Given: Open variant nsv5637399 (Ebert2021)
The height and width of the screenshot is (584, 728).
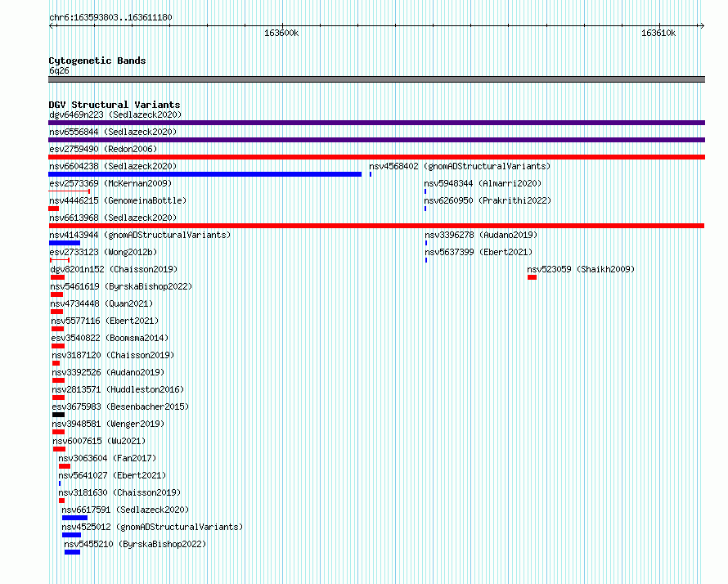Looking at the screenshot, I should coord(479,252).
